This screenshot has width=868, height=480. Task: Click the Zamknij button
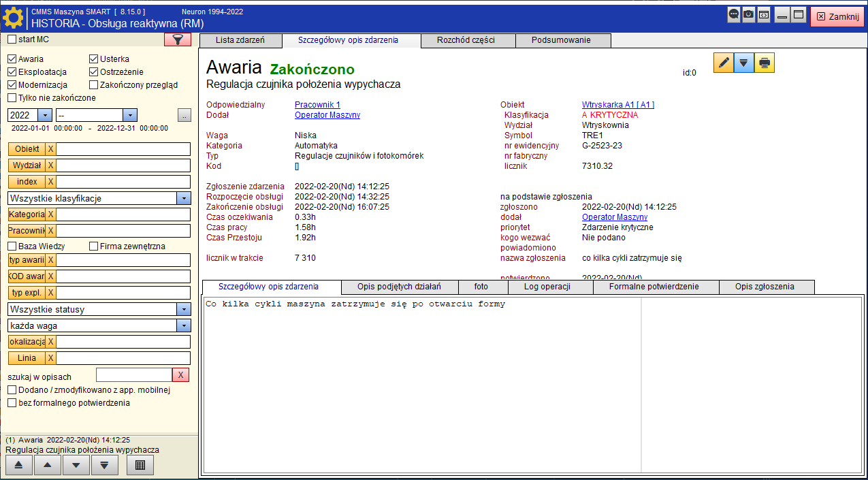coord(837,16)
